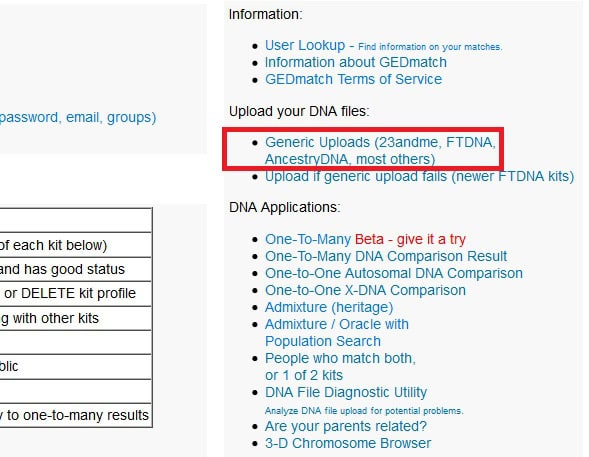Select the 'with other kits' table row
The width and height of the screenshot is (589, 457).
pos(76,318)
